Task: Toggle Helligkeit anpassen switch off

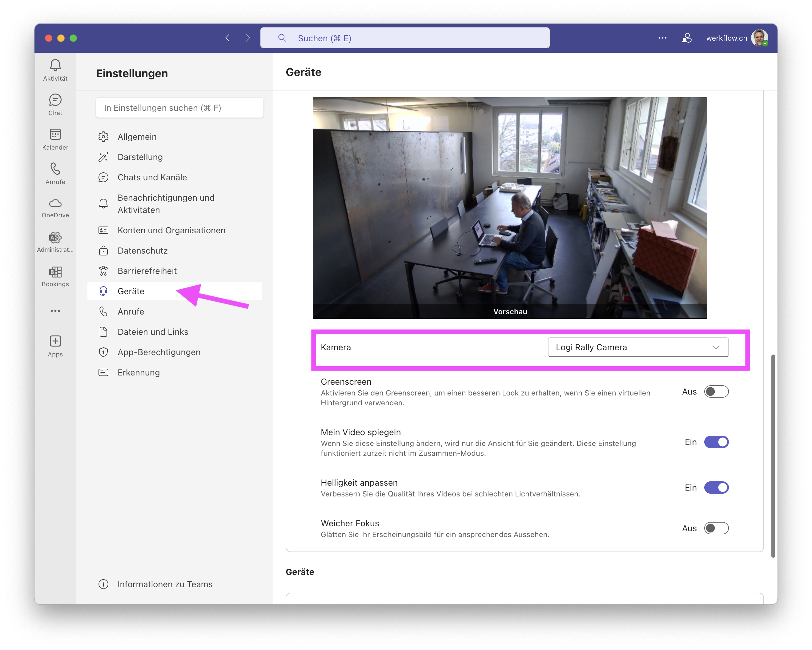Action: [716, 488]
